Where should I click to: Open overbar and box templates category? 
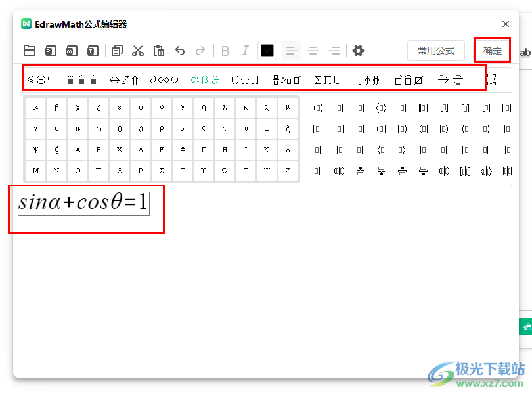[409, 79]
